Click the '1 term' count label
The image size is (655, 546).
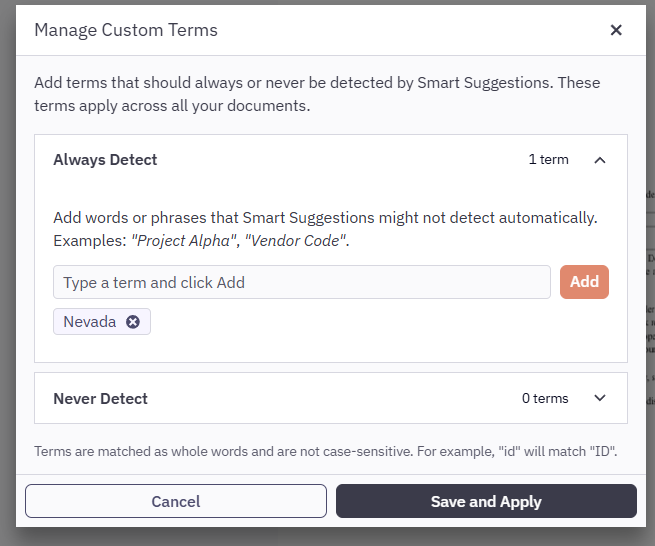tap(548, 160)
